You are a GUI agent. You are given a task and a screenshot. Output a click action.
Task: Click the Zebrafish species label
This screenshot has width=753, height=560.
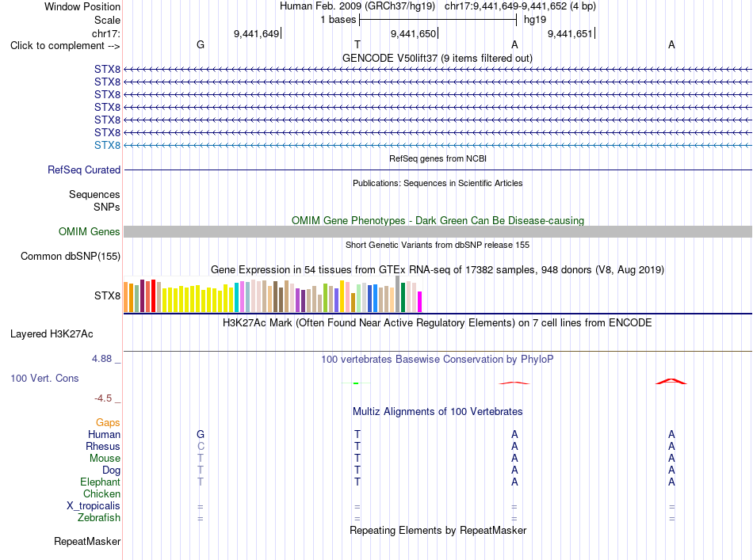[x=99, y=518]
